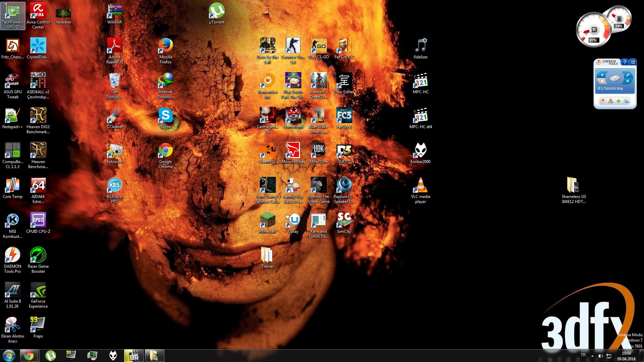
Task: Click the Fraps icon in the taskbar
Action: (71, 355)
